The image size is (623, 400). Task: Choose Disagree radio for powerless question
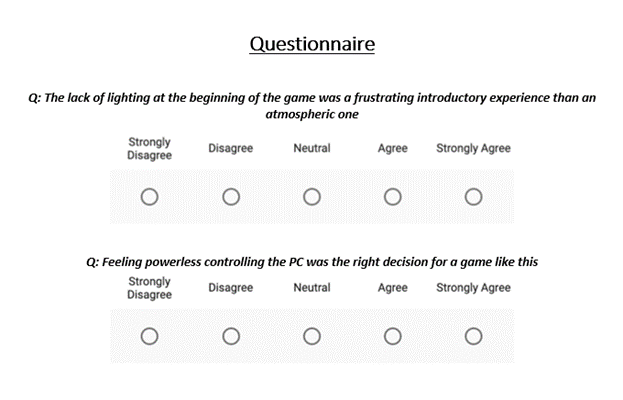point(231,335)
